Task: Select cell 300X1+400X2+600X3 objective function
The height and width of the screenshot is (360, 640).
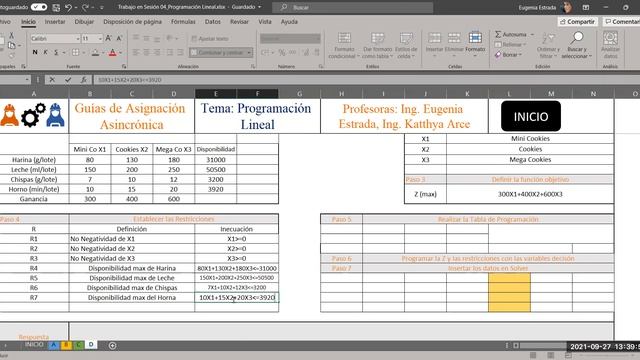Action: tap(530, 194)
